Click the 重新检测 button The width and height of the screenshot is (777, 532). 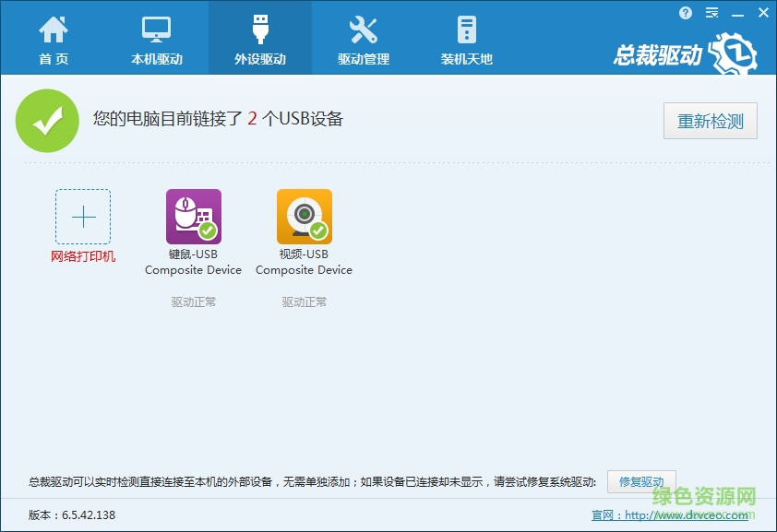pyautogui.click(x=711, y=121)
